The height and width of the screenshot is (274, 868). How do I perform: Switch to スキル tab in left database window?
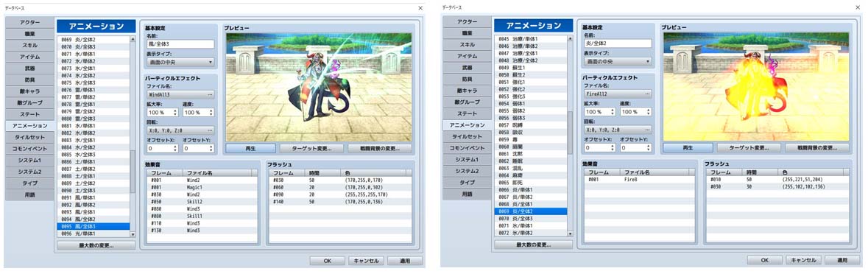coord(29,45)
